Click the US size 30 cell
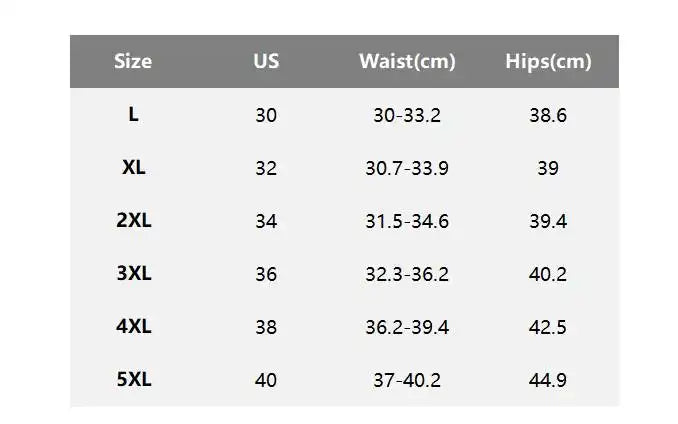This screenshot has height=424, width=678. pyautogui.click(x=266, y=115)
